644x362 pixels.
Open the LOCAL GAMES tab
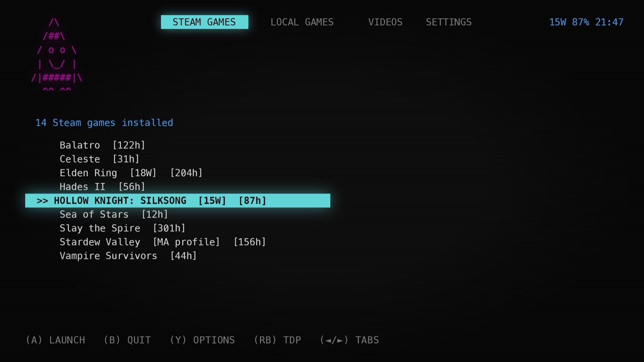(302, 22)
